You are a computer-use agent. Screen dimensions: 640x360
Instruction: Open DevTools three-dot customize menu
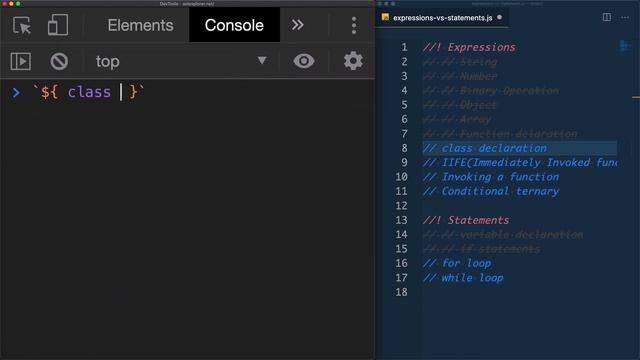click(354, 25)
